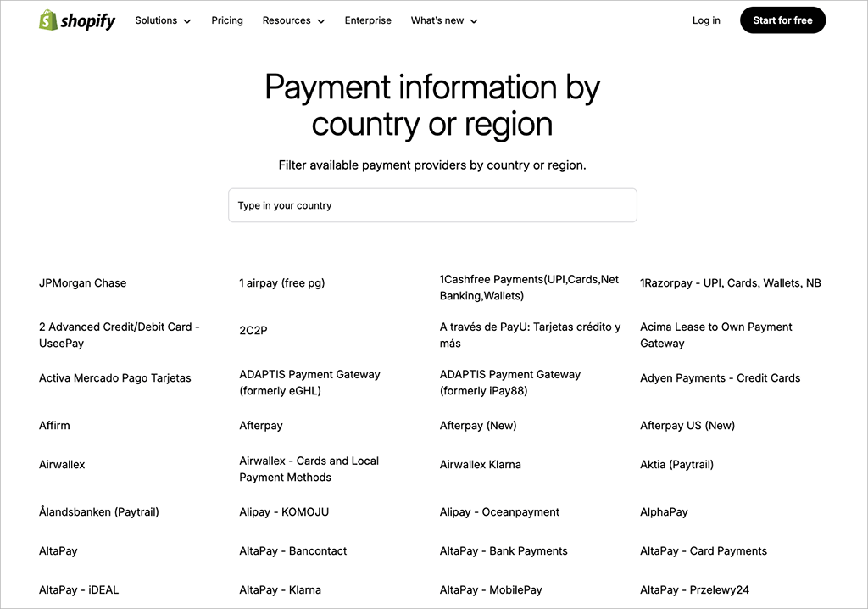Select Acima Lease to Own Payment Gateway
Screen dimensions: 868x609
[x=715, y=335]
